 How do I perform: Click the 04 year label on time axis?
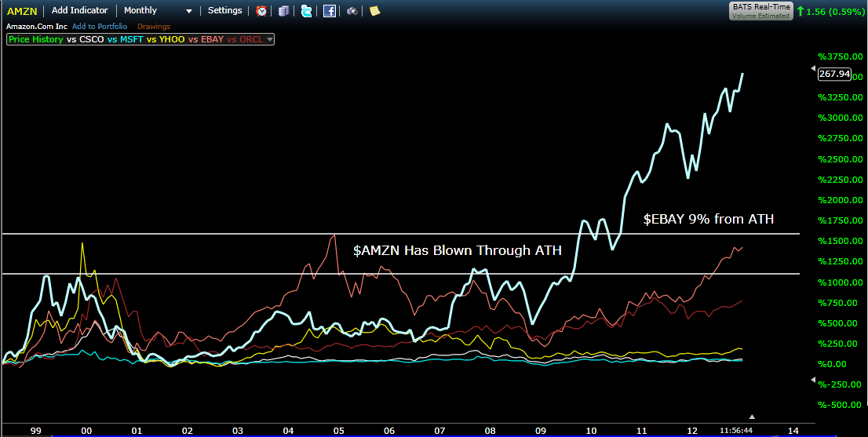click(x=288, y=430)
